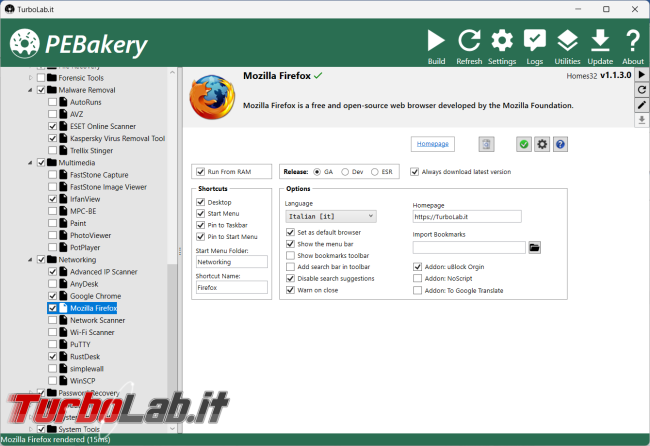
Task: Collapse the Malware Removal tree node
Action: tap(30, 90)
